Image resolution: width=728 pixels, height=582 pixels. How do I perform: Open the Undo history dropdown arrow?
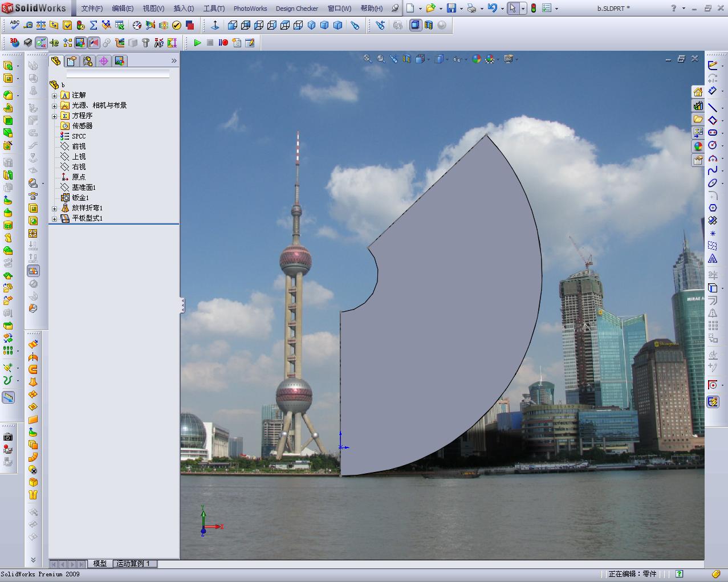pyautogui.click(x=502, y=9)
